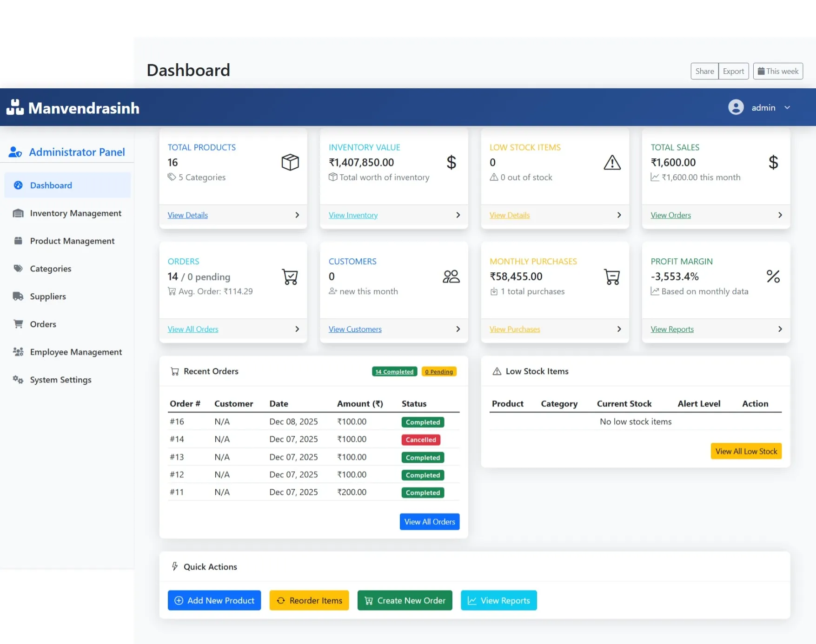The width and height of the screenshot is (816, 644).
Task: Open View All Low Stock
Action: pyautogui.click(x=746, y=451)
